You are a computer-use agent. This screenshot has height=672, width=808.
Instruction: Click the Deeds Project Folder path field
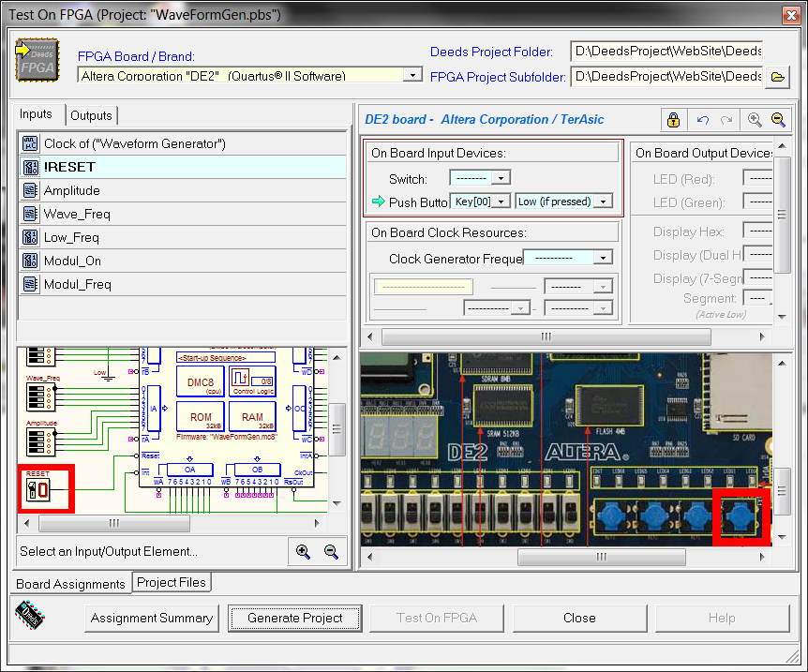(666, 51)
